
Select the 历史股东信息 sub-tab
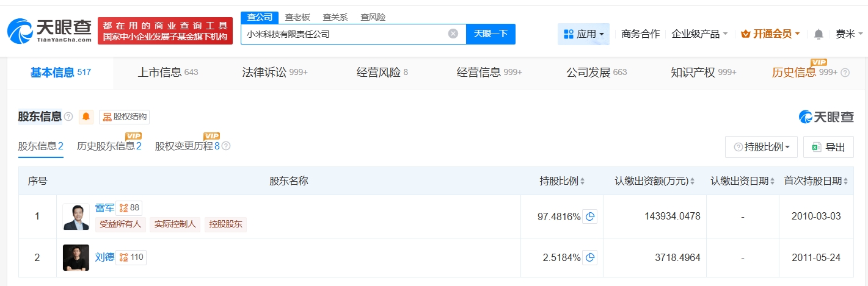109,146
